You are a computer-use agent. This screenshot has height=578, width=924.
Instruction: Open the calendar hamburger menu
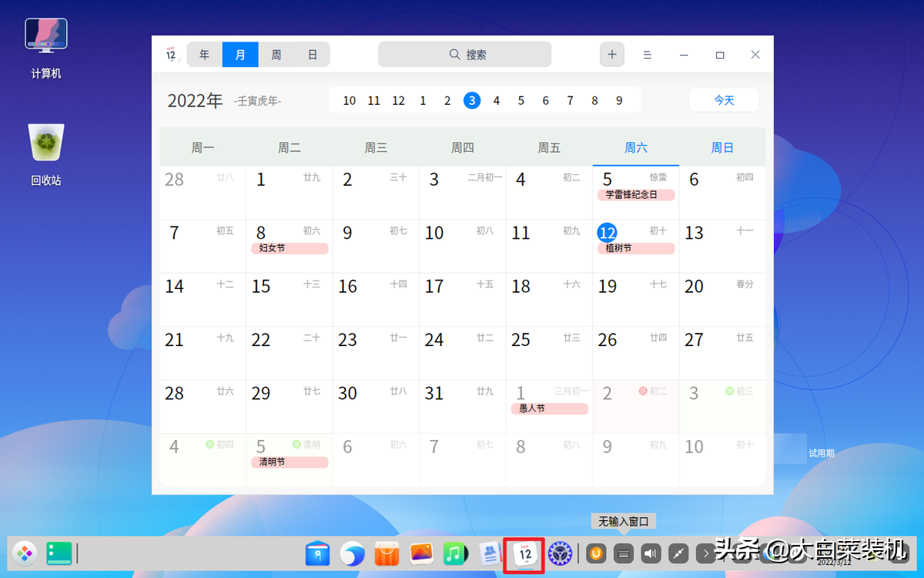coord(648,55)
